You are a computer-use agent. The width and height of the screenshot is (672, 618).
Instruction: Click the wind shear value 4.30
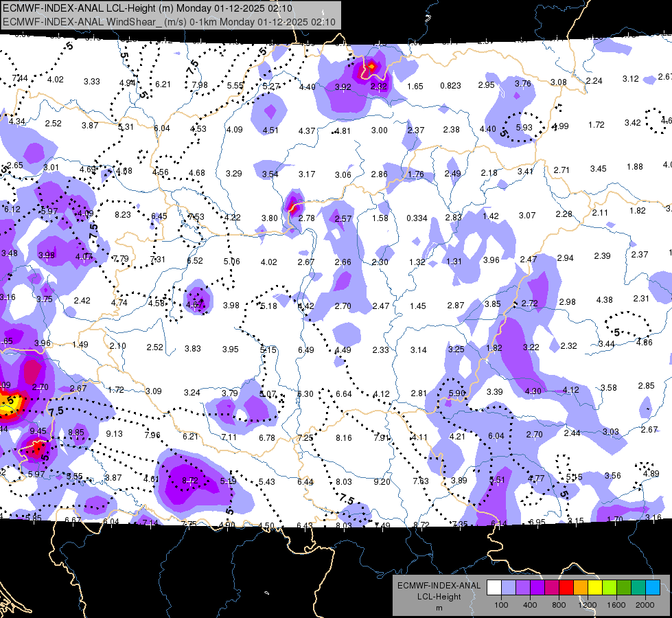click(x=533, y=391)
